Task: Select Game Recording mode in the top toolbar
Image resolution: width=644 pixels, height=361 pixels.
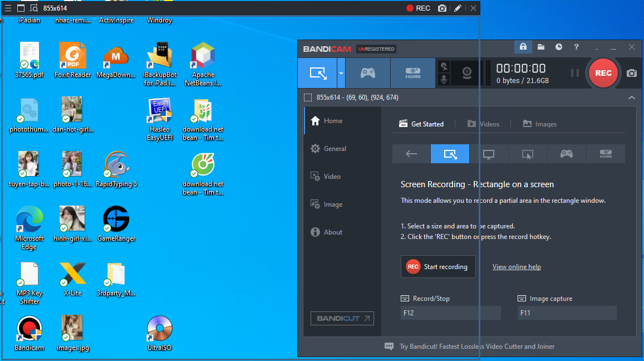Action: tap(367, 73)
